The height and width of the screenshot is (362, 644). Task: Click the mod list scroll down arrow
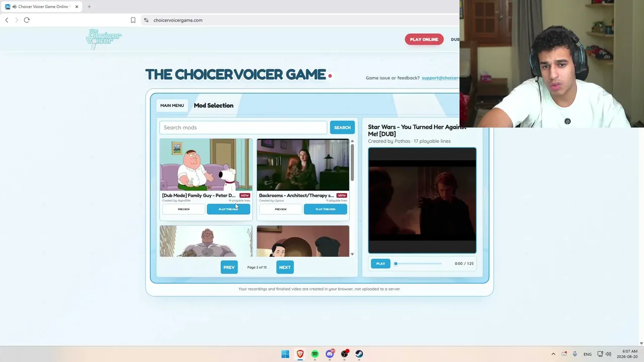pyautogui.click(x=352, y=254)
